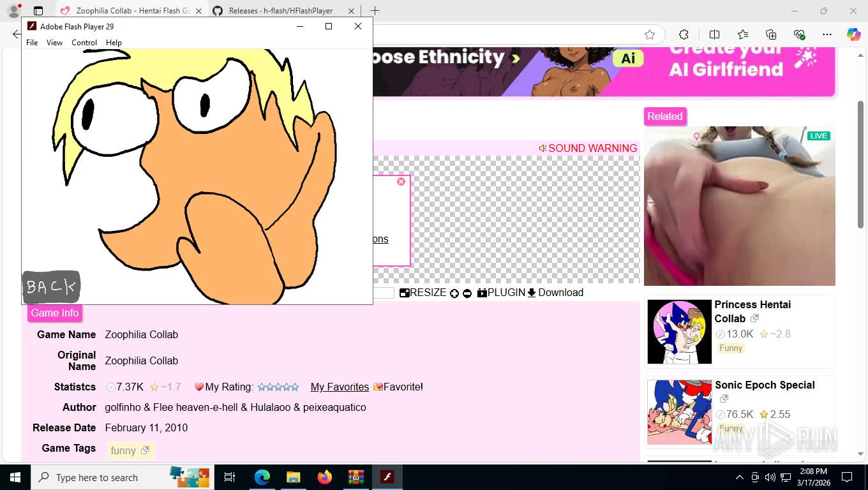The height and width of the screenshot is (490, 868).
Task: Click the minus zoom-out circle icon
Action: point(467,293)
